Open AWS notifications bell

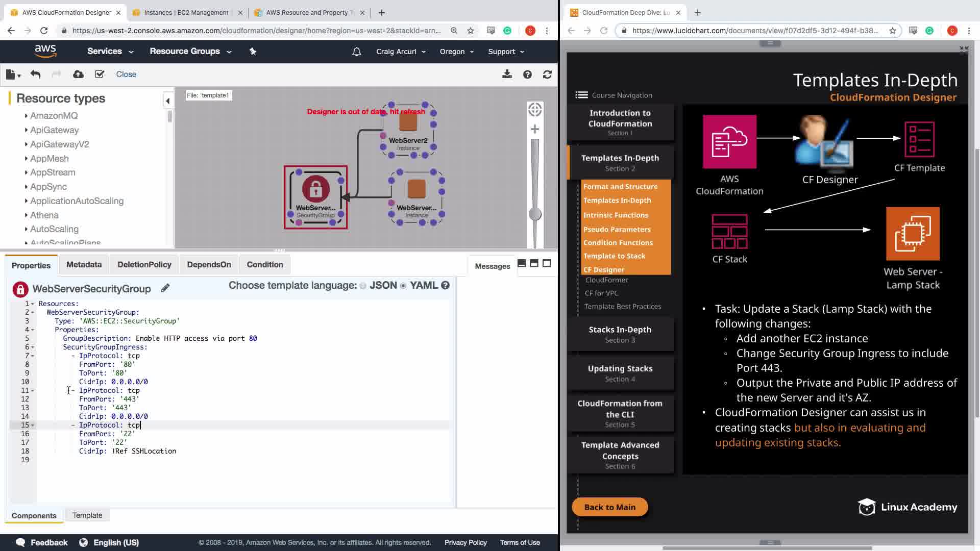(x=357, y=52)
